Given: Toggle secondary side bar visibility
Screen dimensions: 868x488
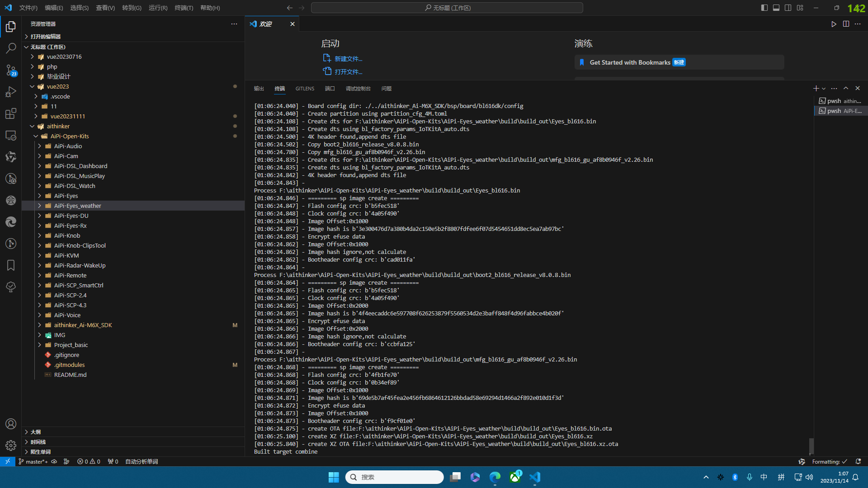Looking at the screenshot, I should click(x=788, y=8).
